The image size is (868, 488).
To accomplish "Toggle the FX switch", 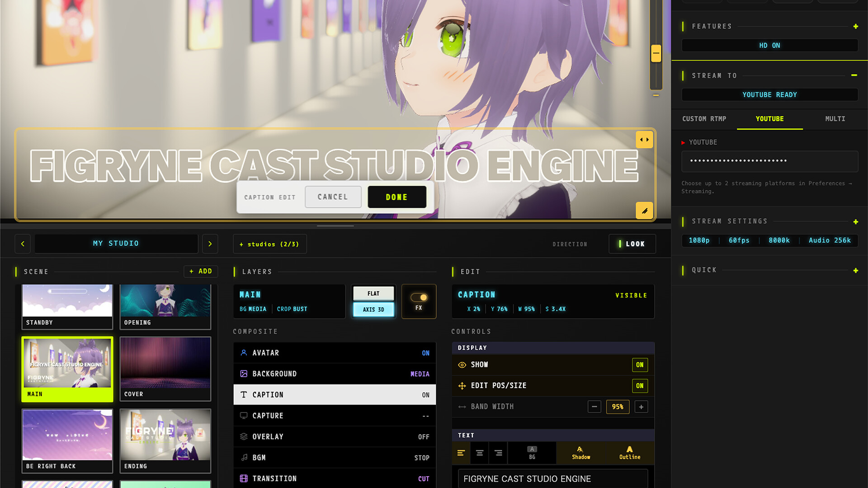I will [419, 297].
